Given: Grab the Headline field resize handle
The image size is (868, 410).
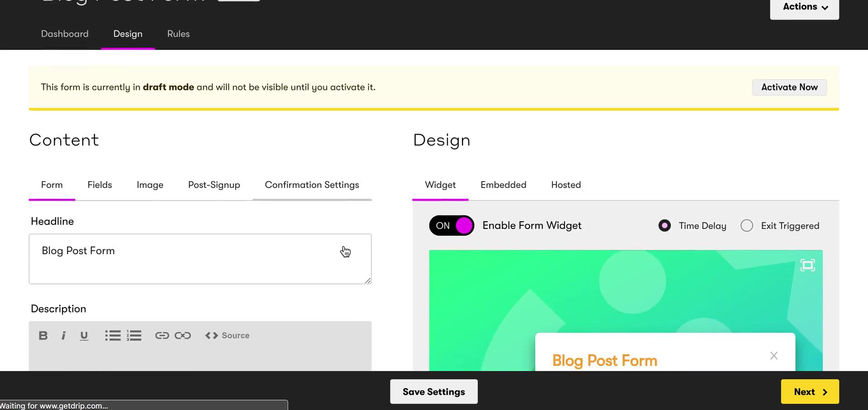Looking at the screenshot, I should (368, 280).
